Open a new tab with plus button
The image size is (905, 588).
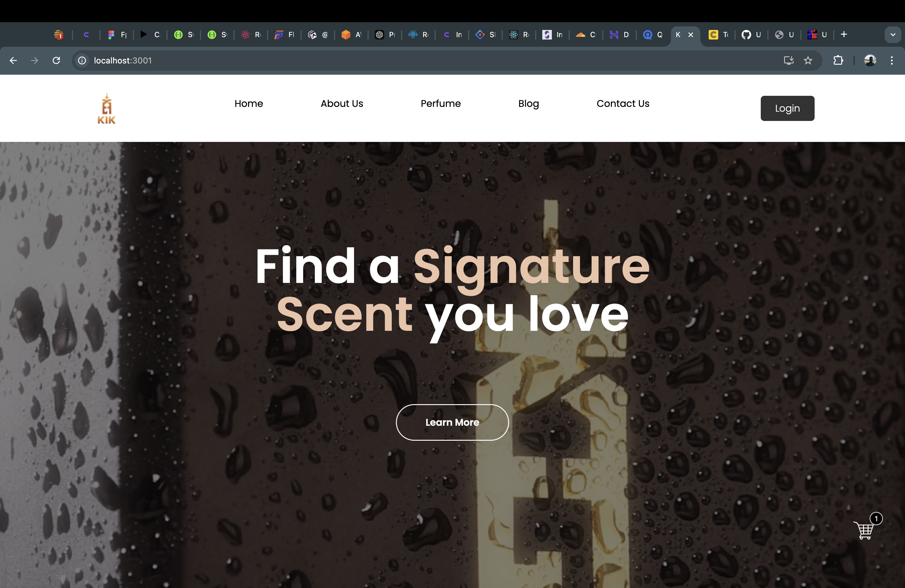click(844, 35)
